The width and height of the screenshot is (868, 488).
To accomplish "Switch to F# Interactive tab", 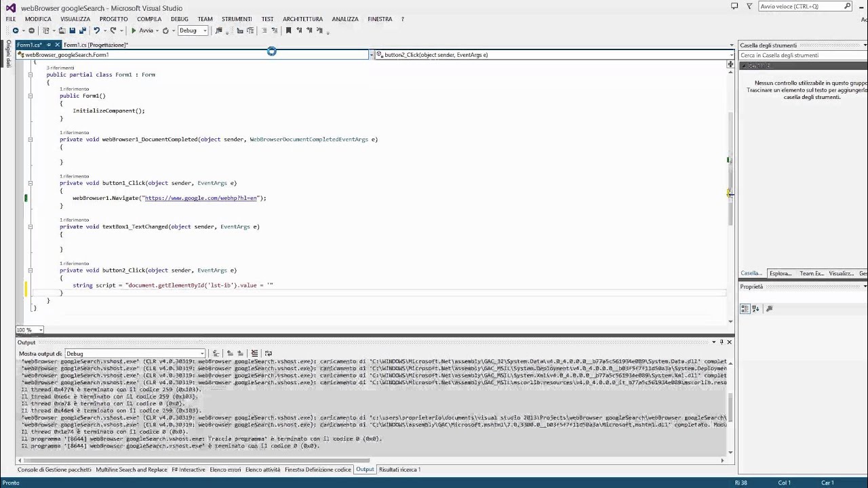I will point(189,470).
